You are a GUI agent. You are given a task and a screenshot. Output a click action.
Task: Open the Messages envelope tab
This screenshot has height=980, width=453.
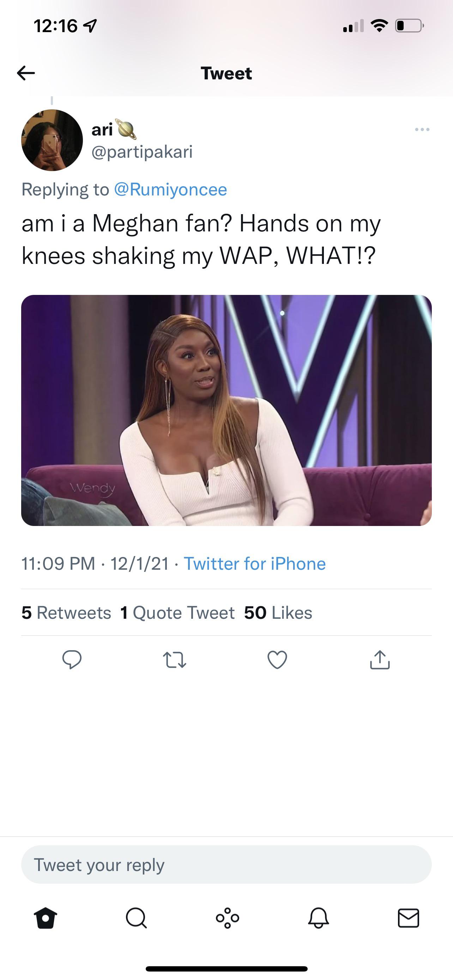(x=409, y=919)
